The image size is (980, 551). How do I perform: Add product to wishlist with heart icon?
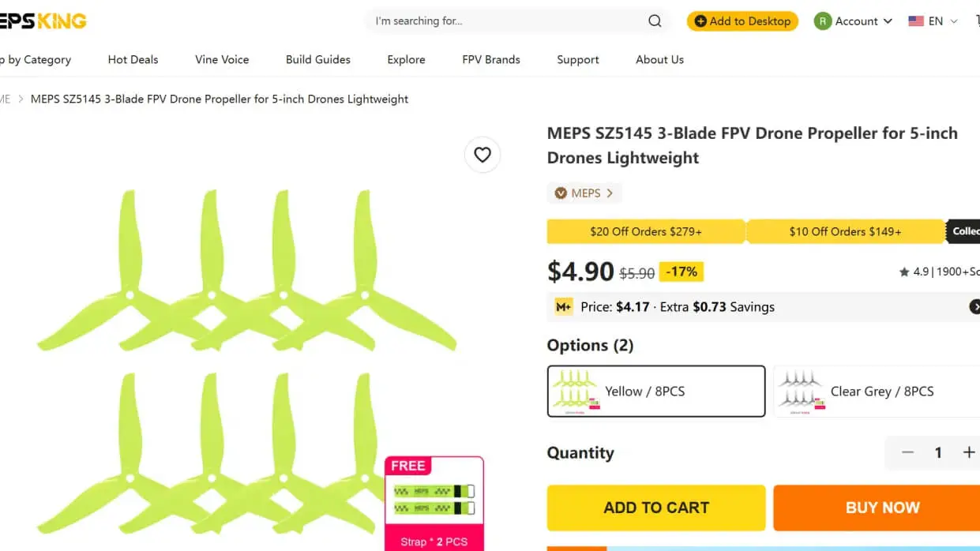pos(482,155)
